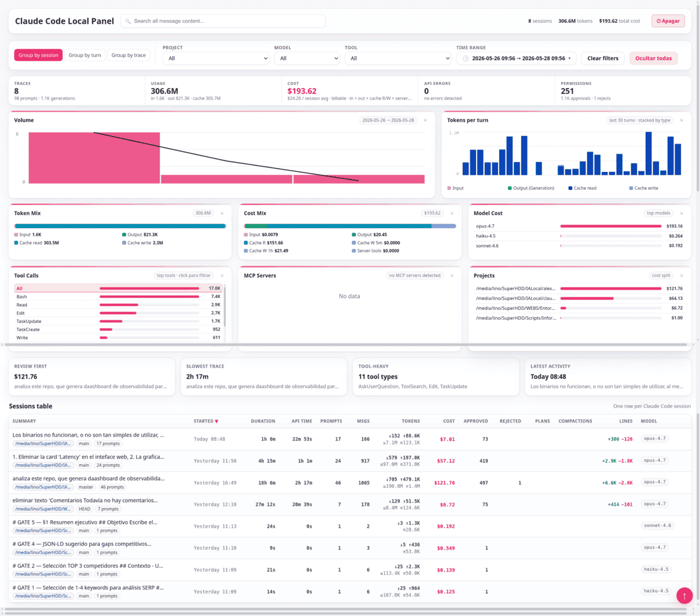Filter tool calls by TaskUpdate

coord(118,321)
